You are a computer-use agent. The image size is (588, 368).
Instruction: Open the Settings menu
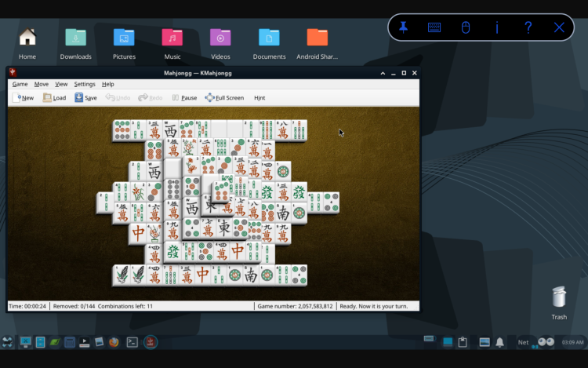click(x=85, y=84)
